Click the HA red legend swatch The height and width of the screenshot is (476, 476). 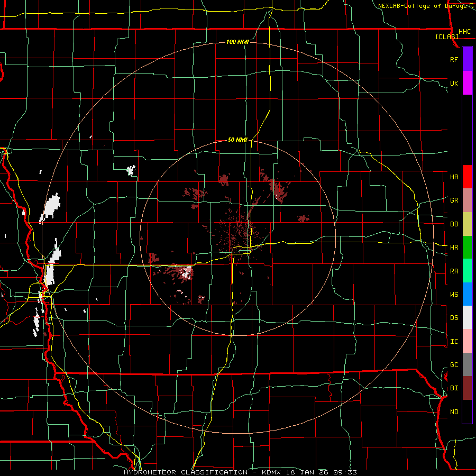pyautogui.click(x=467, y=177)
